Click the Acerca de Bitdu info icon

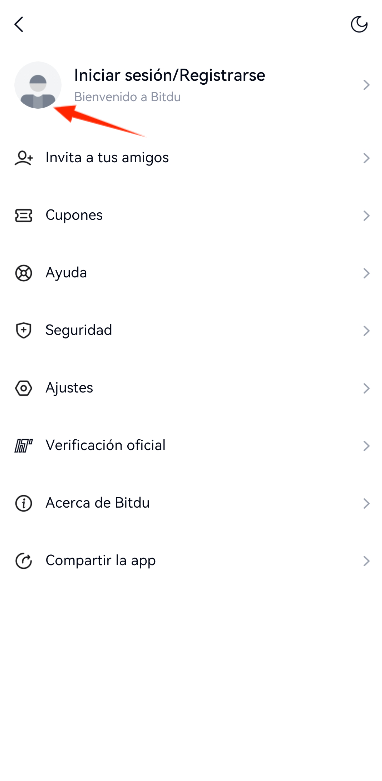tap(23, 503)
